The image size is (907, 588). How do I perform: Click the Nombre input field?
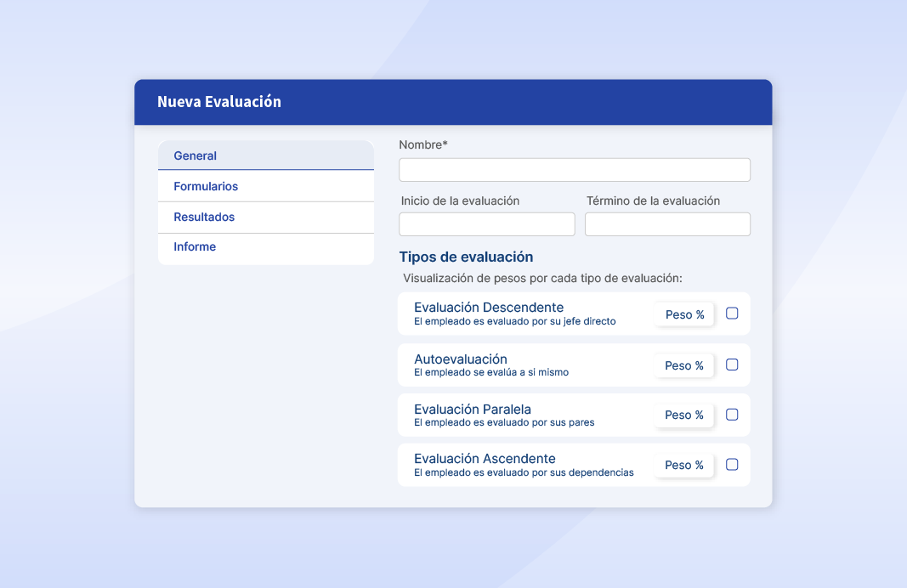[574, 169]
